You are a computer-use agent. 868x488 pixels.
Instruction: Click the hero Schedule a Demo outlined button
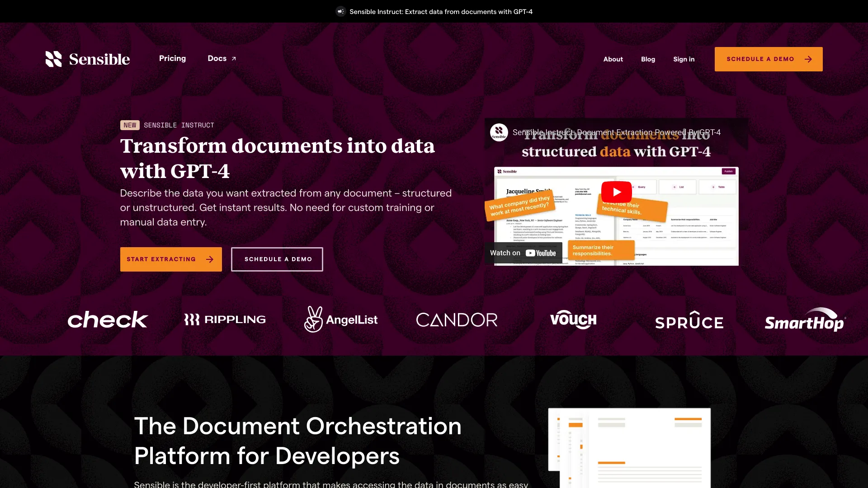pos(277,259)
